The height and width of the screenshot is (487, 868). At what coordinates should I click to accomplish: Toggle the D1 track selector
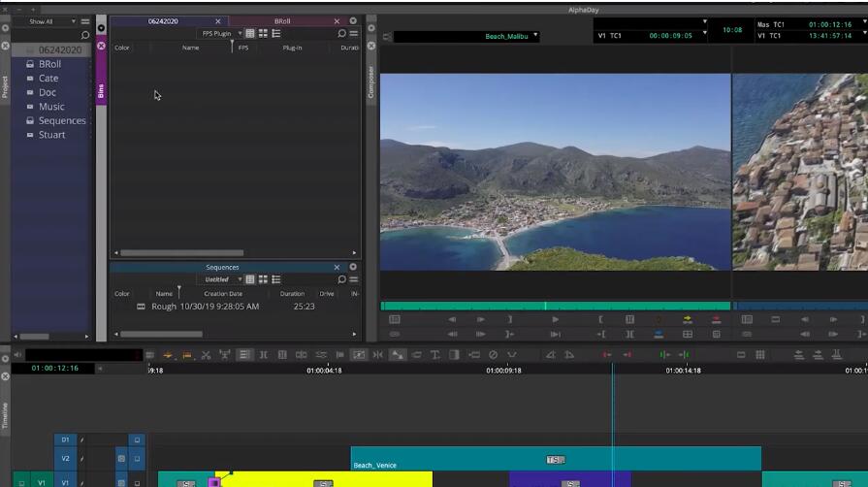[x=66, y=440]
